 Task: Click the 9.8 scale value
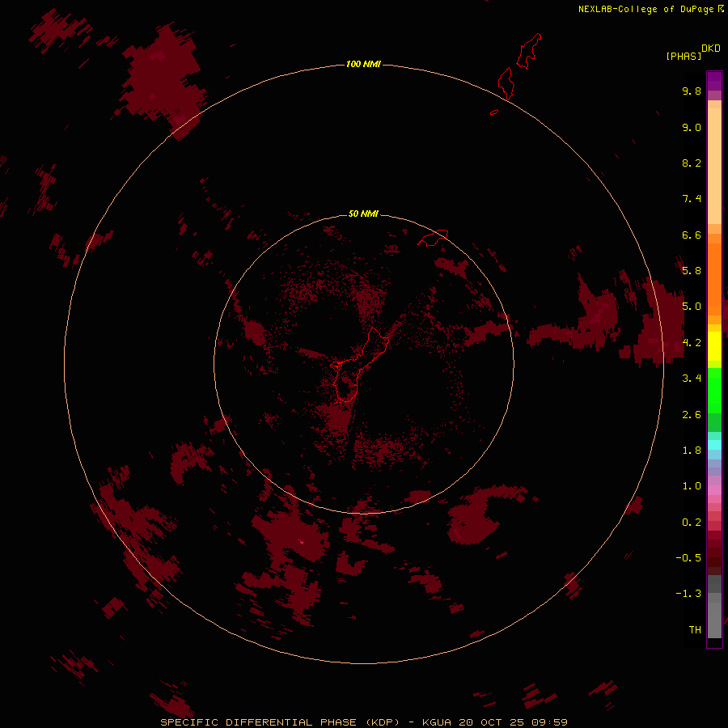coord(692,91)
